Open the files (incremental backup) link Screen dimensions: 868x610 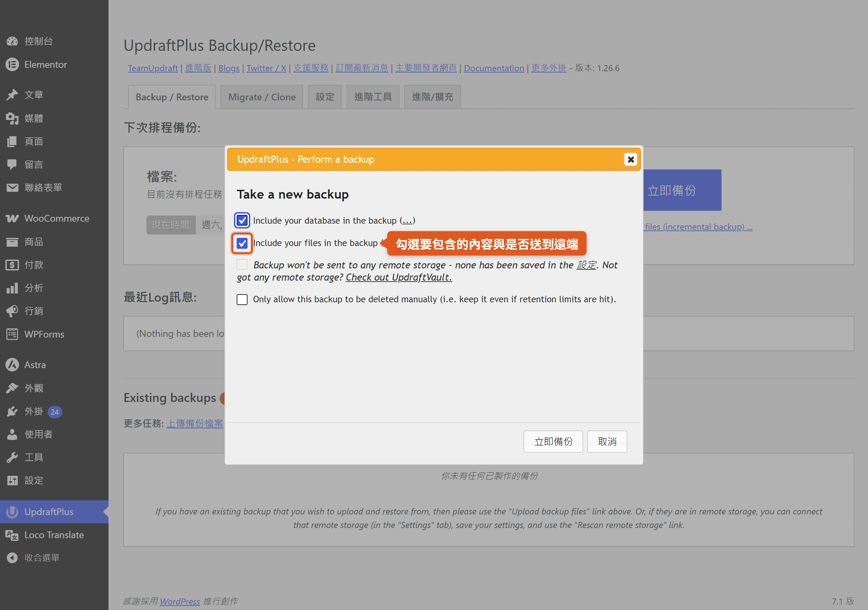pos(698,227)
